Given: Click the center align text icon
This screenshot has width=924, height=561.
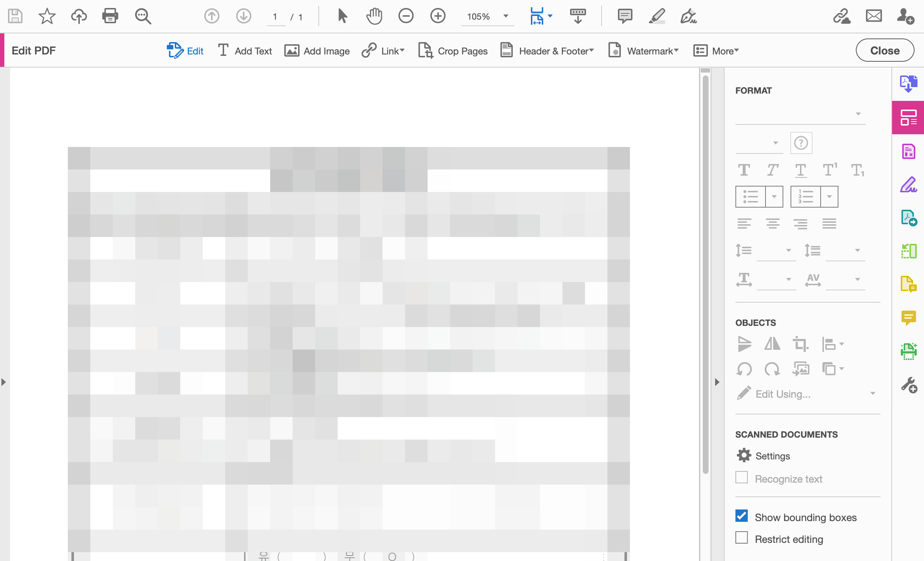Looking at the screenshot, I should pyautogui.click(x=772, y=224).
